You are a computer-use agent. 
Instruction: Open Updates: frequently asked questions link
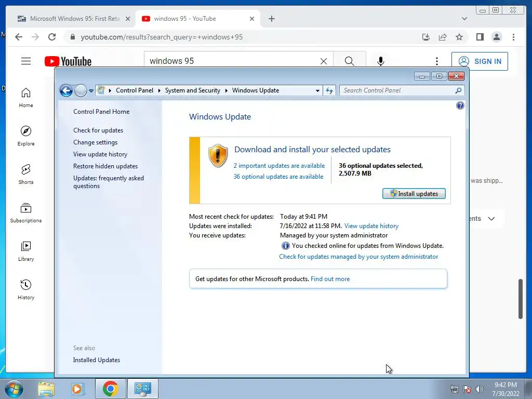(109, 182)
